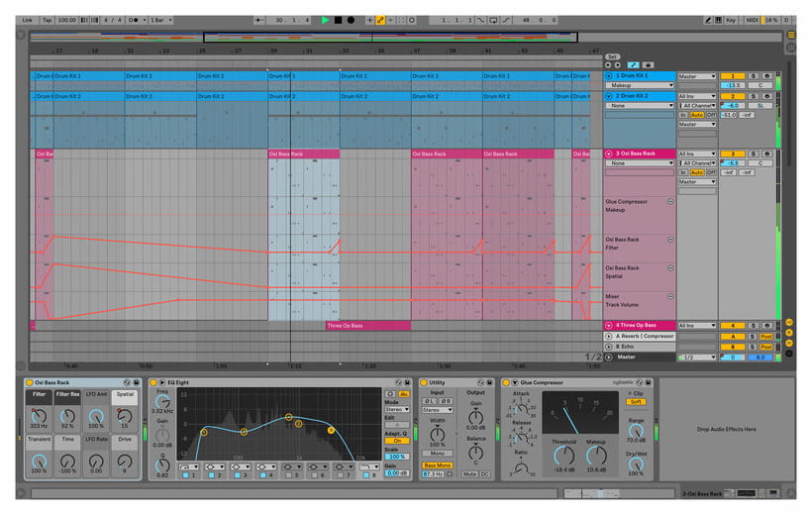Toggle the Draw Mode pencil icon
Image resolution: width=812 pixels, height=515 pixels.
pyautogui.click(x=708, y=20)
